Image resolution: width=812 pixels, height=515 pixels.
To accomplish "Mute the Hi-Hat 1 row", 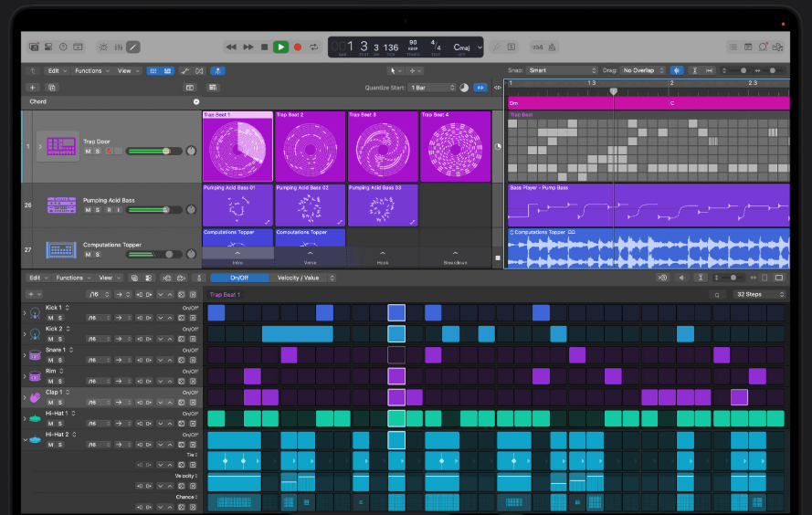I will tap(51, 423).
